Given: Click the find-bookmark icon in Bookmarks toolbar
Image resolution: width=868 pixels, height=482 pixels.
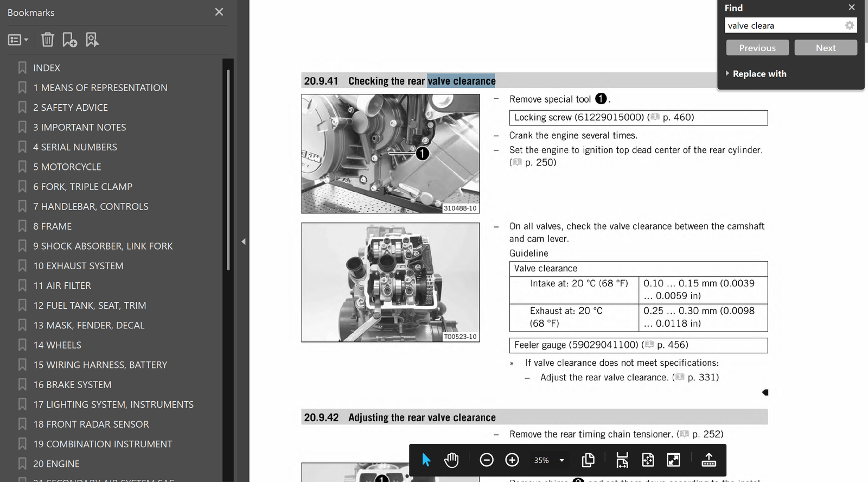Looking at the screenshot, I should point(92,40).
